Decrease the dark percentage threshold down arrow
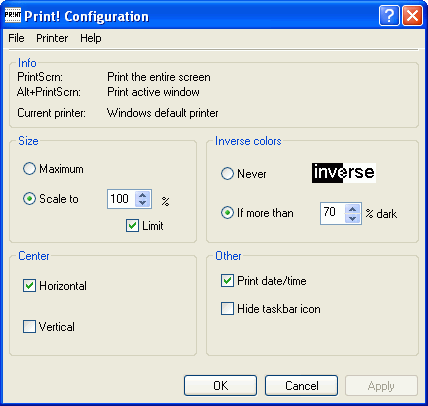 pyautogui.click(x=353, y=218)
